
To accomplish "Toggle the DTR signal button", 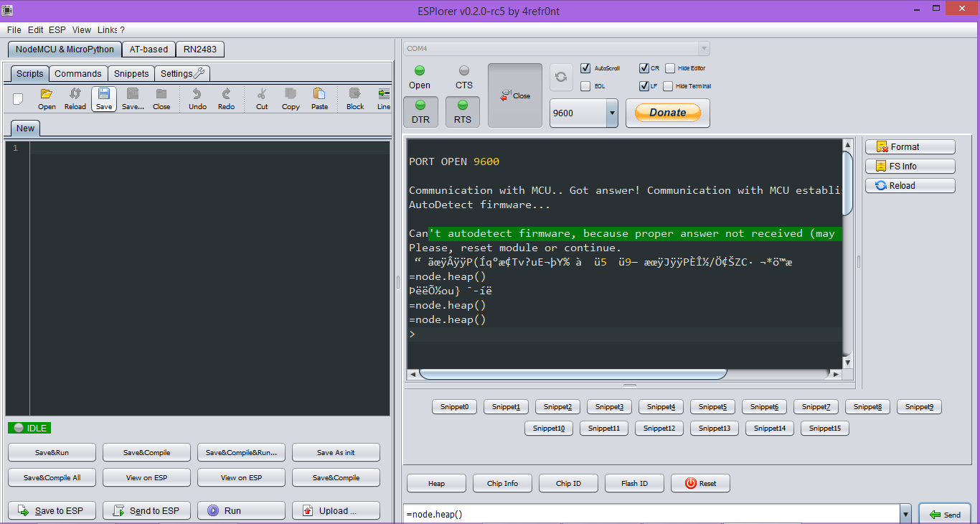I will pyautogui.click(x=420, y=112).
